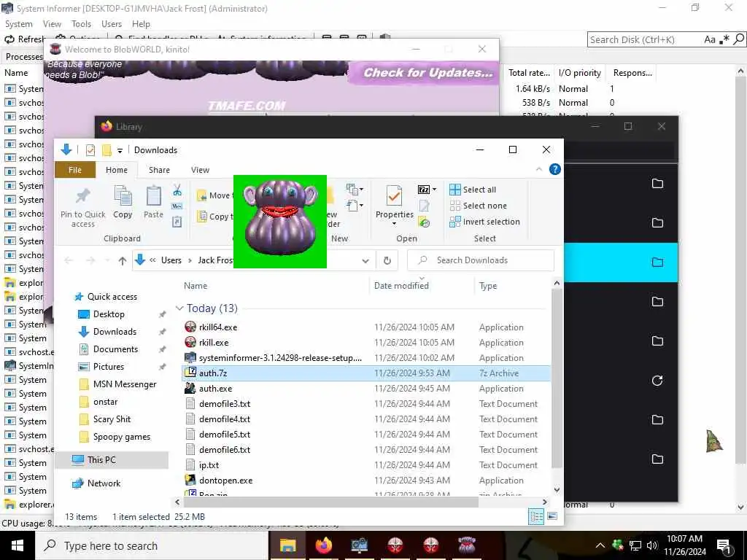Select Documents in navigation pane
Image resolution: width=747 pixels, height=560 pixels.
coord(115,349)
